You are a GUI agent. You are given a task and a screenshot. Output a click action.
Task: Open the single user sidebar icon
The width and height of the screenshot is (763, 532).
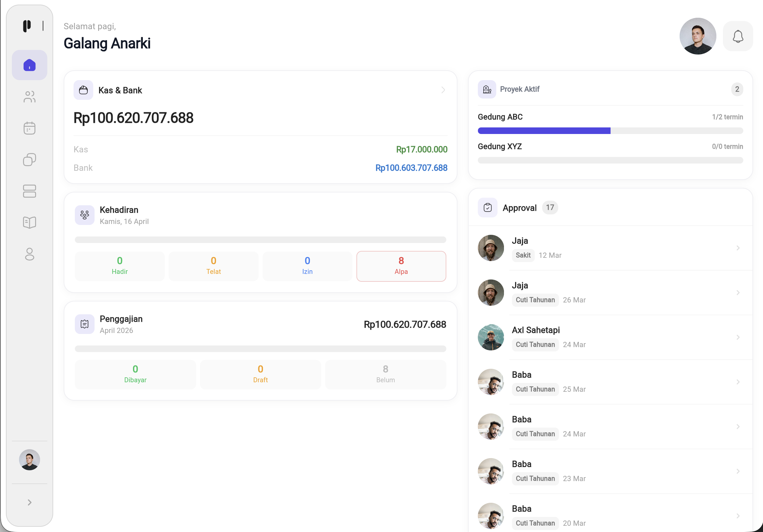pos(30,254)
